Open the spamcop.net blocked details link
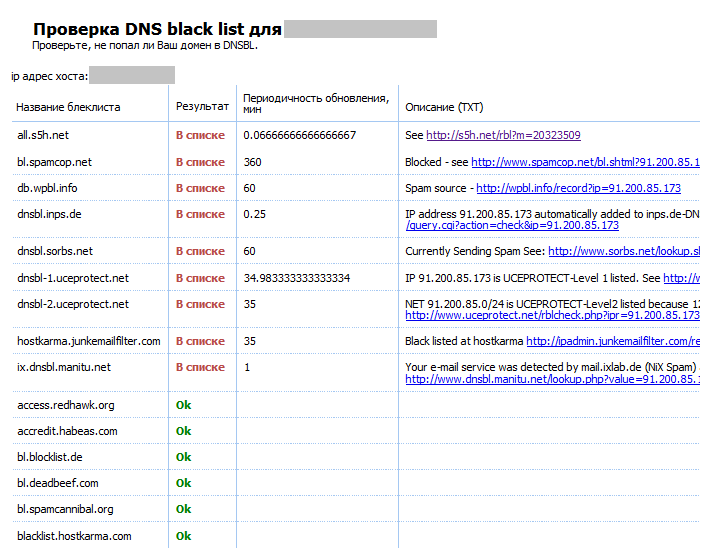This screenshot has width=723, height=555. click(x=584, y=162)
